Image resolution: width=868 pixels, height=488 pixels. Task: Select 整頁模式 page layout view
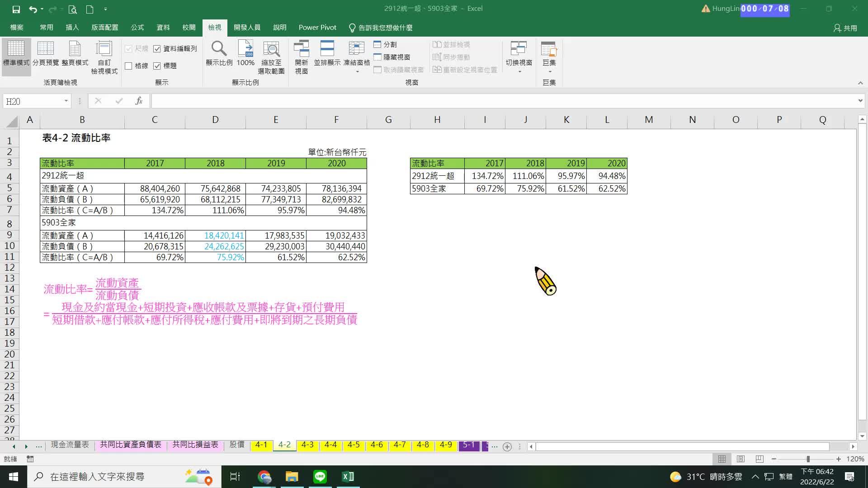click(75, 54)
